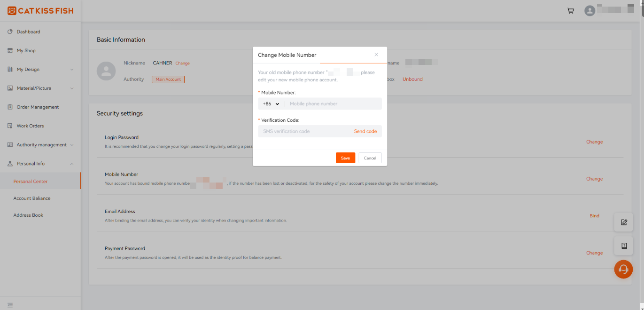Focus the Mobile phone number field
The width and height of the screenshot is (644, 310).
pyautogui.click(x=334, y=103)
